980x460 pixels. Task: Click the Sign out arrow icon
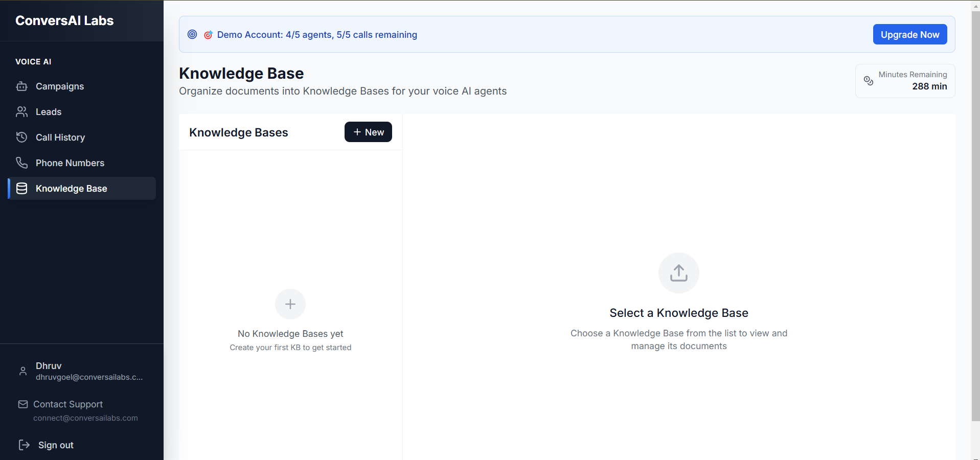(x=24, y=445)
